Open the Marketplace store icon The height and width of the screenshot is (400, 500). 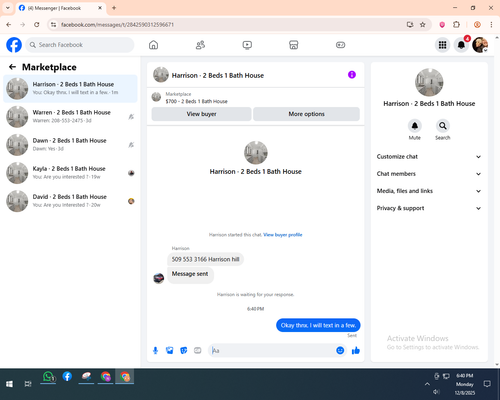click(x=294, y=45)
